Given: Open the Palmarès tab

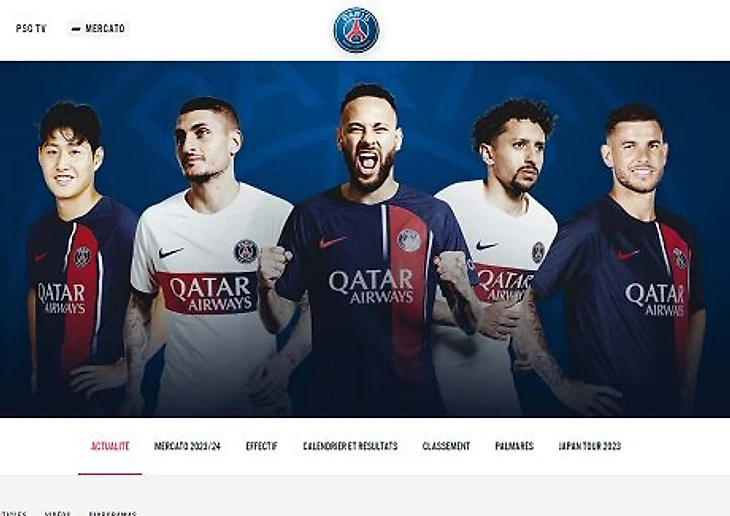Looking at the screenshot, I should click(514, 446).
